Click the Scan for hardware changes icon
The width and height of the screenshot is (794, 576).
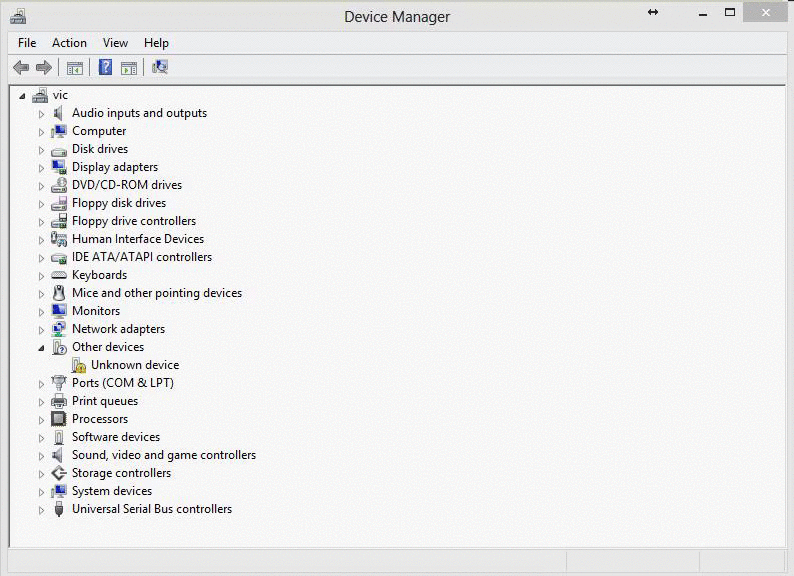(x=160, y=67)
